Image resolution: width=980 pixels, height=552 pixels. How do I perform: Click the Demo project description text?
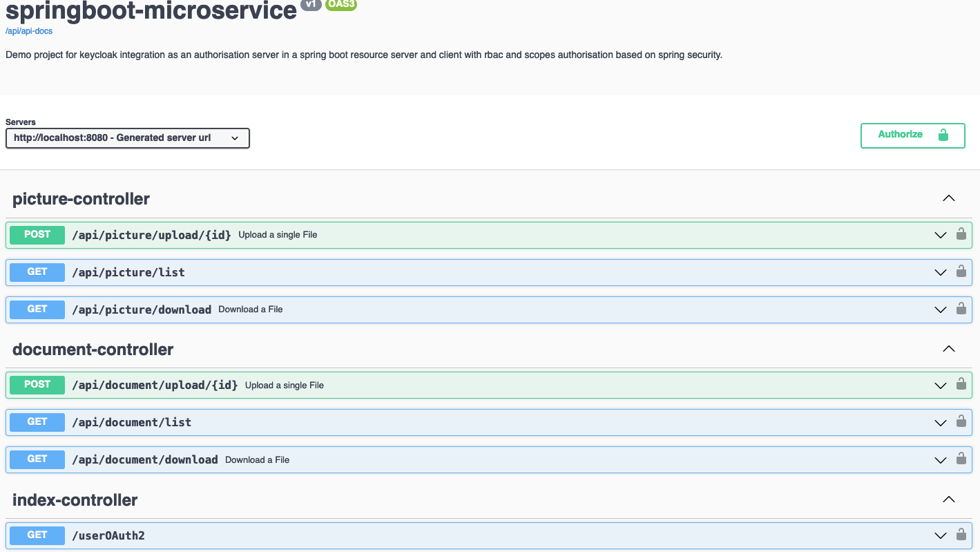click(x=364, y=55)
